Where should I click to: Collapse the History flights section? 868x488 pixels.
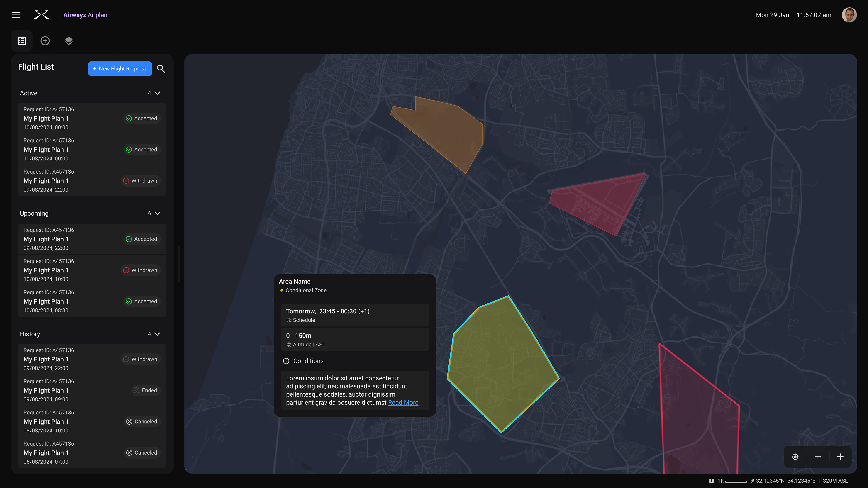(157, 334)
